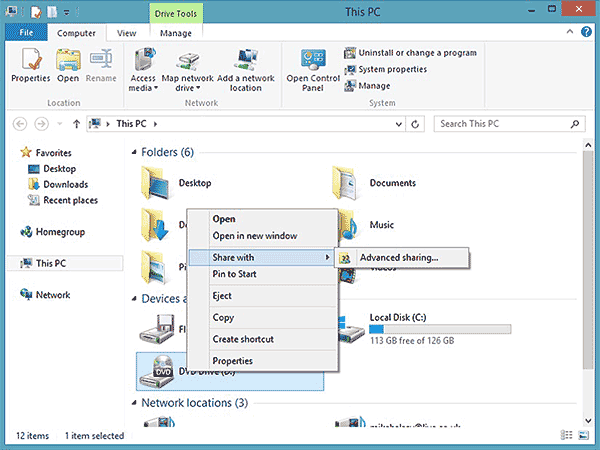Select Pin to Start in context menu
Viewport: 600px width, 450px height.
tap(237, 274)
